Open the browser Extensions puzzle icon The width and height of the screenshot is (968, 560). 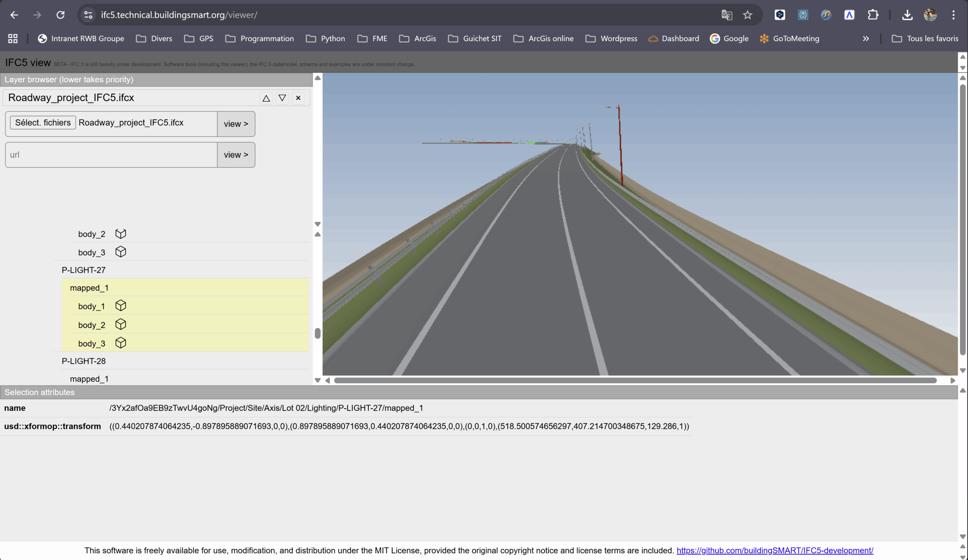(873, 15)
